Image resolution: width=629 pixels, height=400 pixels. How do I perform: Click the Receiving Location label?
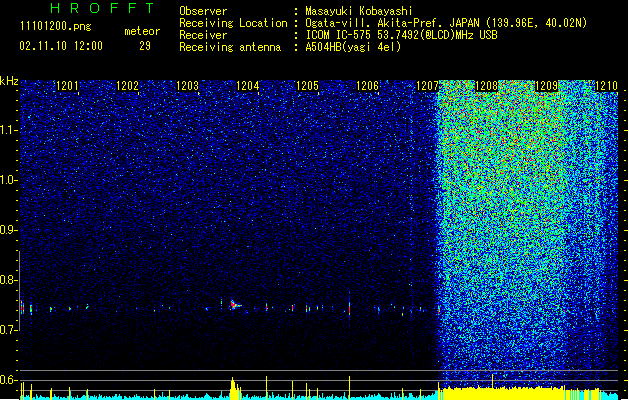coord(233,23)
